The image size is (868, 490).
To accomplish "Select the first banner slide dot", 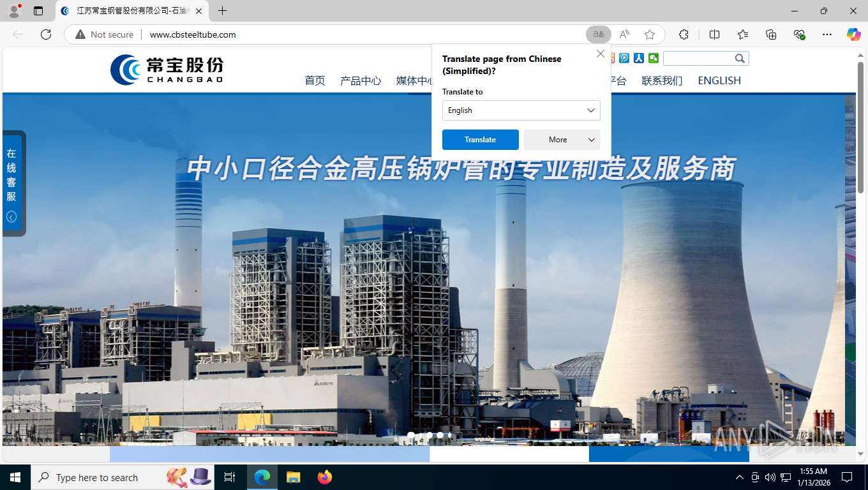I will click(x=411, y=435).
